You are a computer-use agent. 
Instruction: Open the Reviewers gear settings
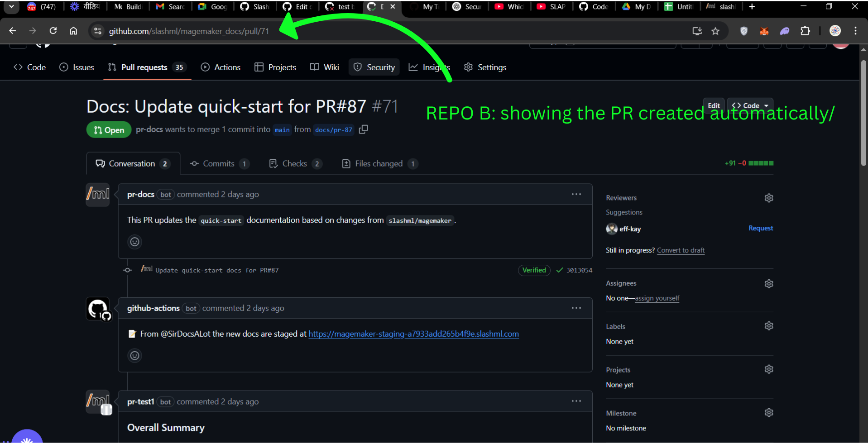[x=768, y=198]
